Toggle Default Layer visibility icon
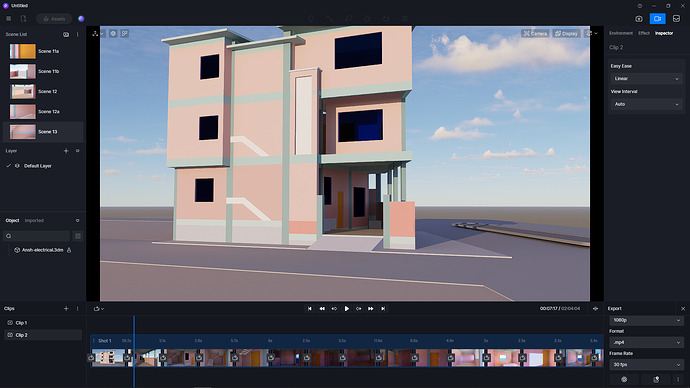Viewport: 690px width, 388px height. (17, 166)
